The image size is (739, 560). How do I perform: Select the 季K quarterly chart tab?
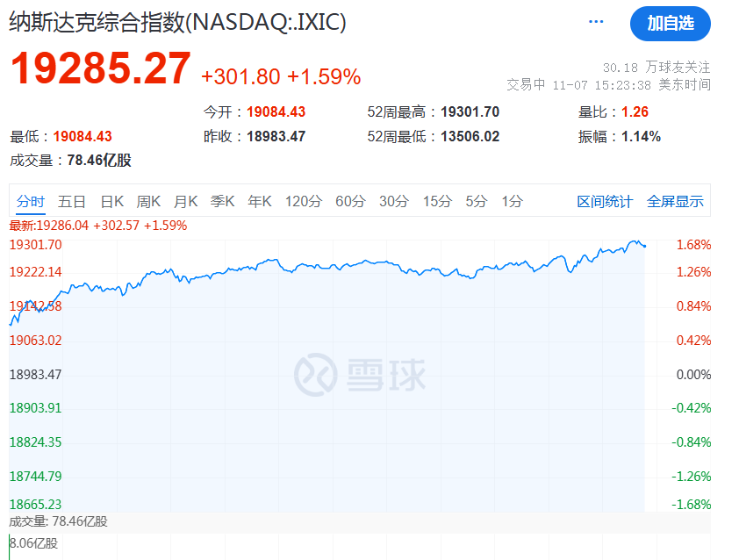222,202
